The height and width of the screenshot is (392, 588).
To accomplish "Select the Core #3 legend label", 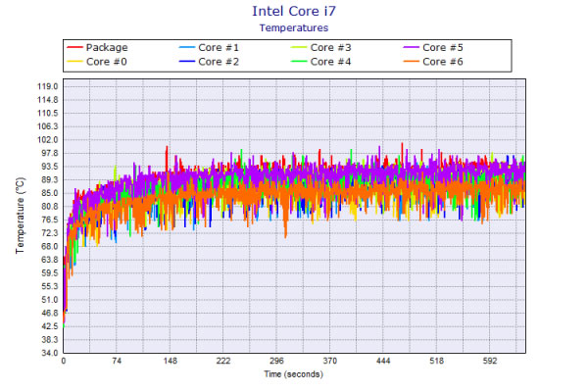I will tap(331, 48).
